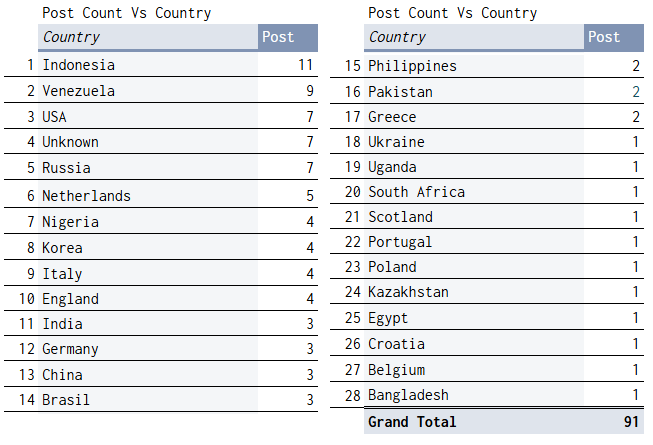Viewport: 653px width, 445px height.
Task: Click the Post column header in left table
Action: point(288,37)
